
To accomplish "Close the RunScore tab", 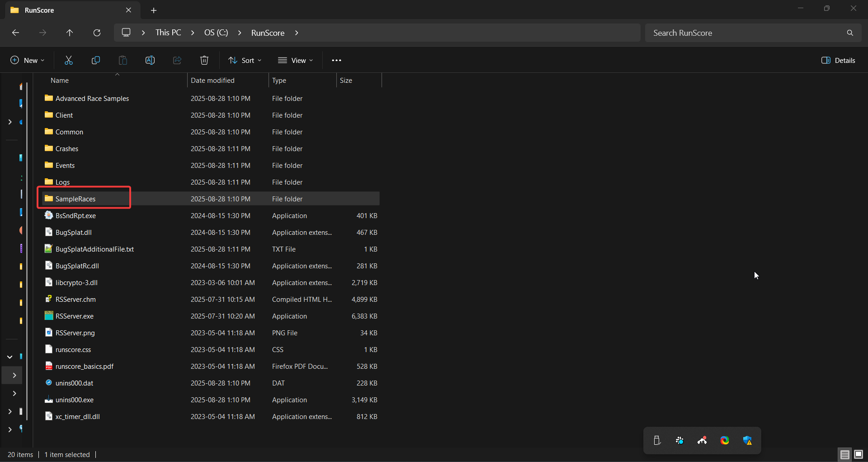I will tap(128, 10).
